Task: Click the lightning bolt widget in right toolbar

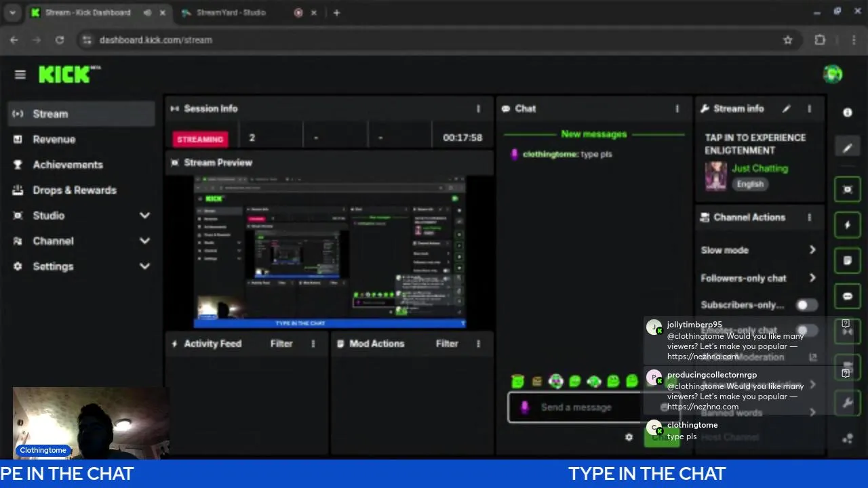Action: pos(847,225)
